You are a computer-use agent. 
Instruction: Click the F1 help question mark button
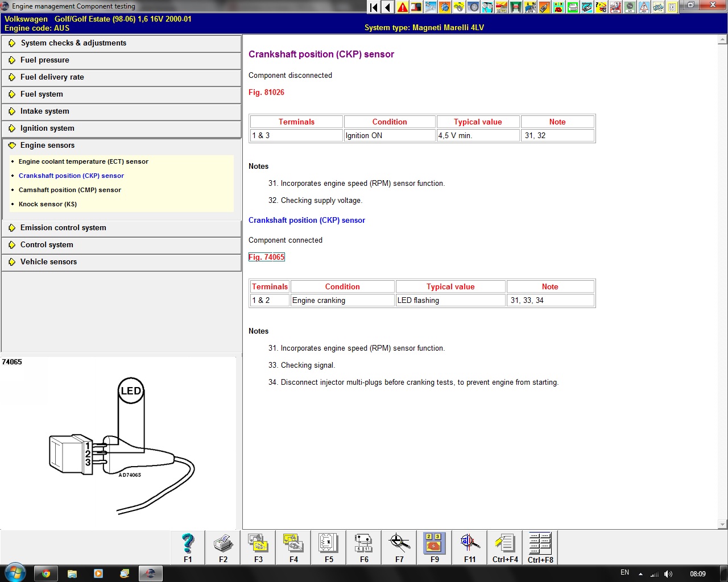pos(188,547)
